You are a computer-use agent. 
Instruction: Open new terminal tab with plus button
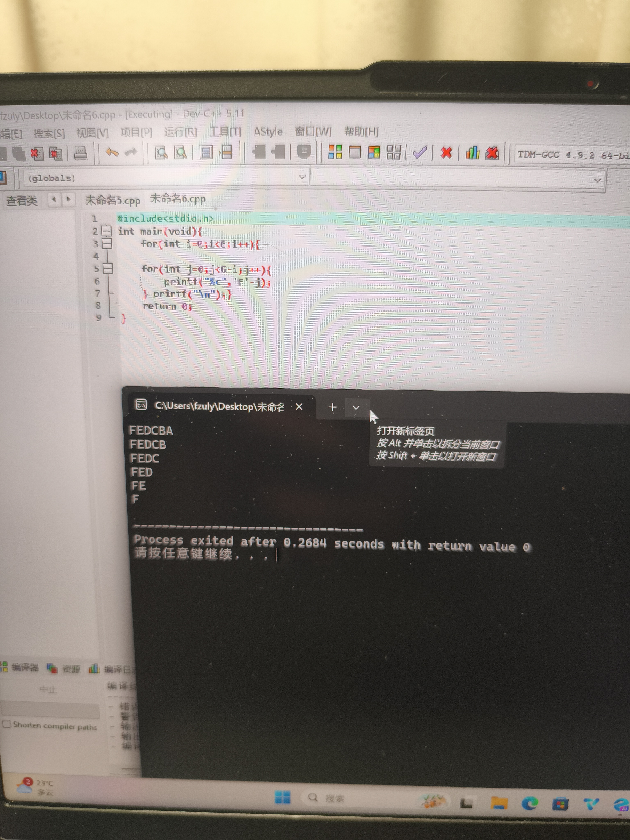332,407
